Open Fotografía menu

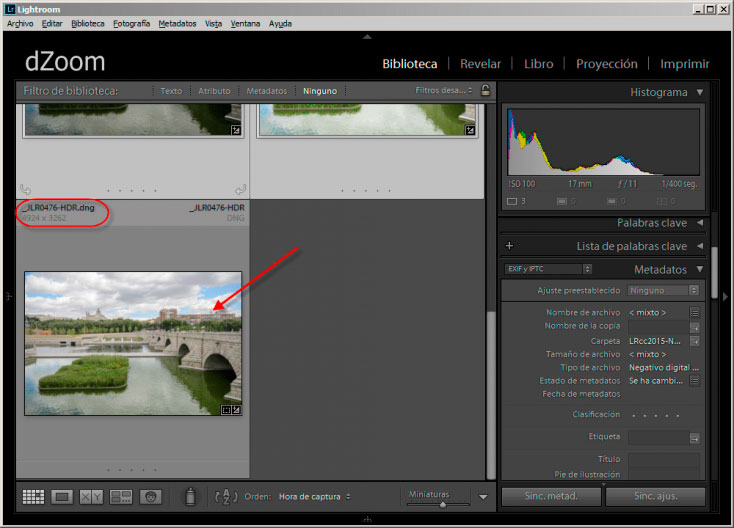click(132, 23)
